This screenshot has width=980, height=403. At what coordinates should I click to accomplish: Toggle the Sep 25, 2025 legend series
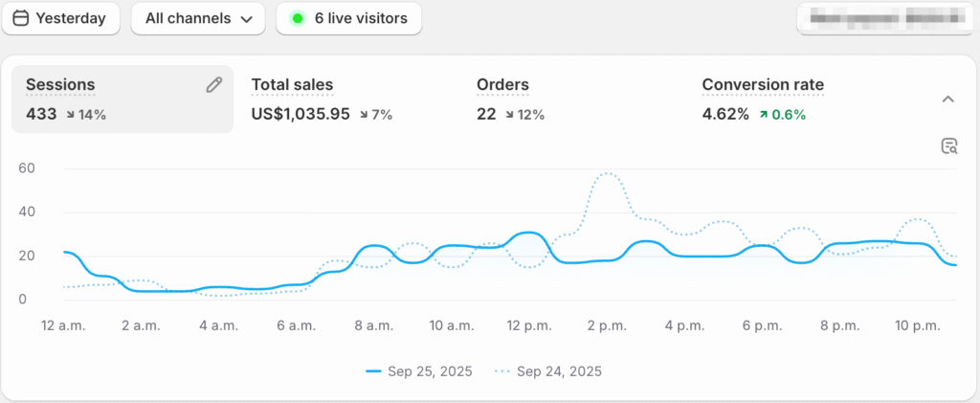tap(419, 371)
